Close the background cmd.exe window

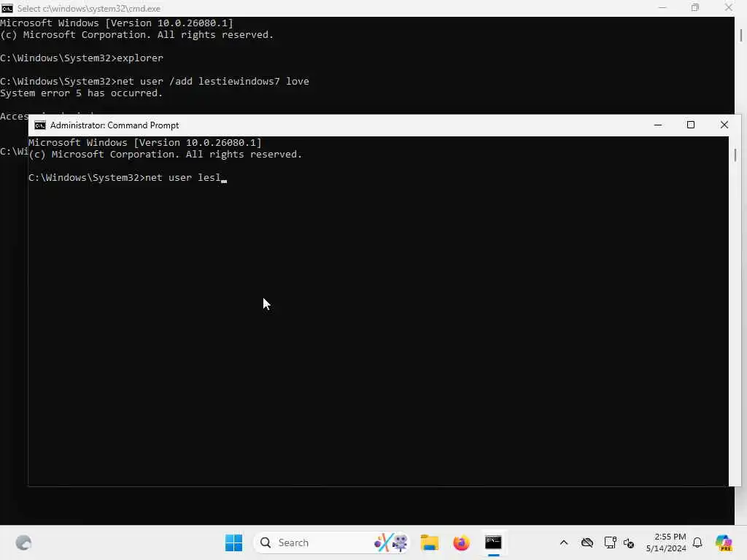pos(729,7)
